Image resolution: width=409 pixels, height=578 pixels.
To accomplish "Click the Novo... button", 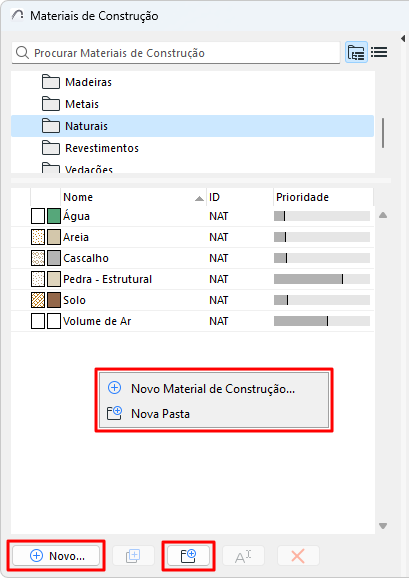I will pos(56,556).
